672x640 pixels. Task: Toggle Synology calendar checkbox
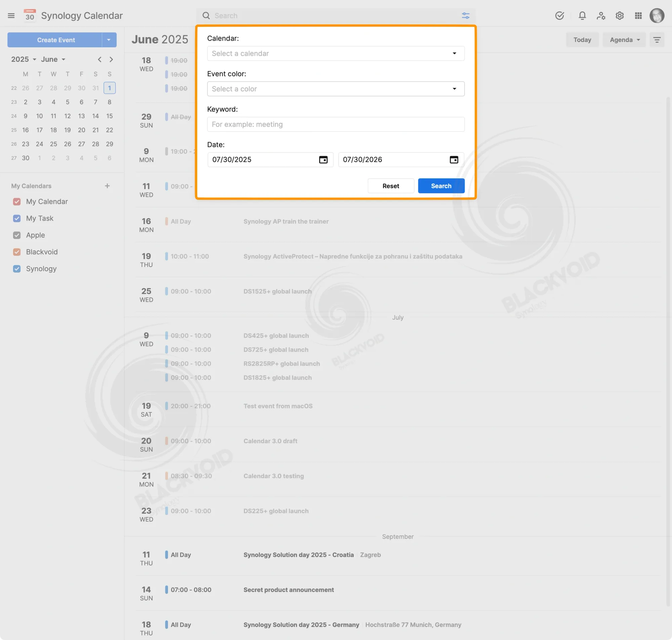tap(17, 269)
